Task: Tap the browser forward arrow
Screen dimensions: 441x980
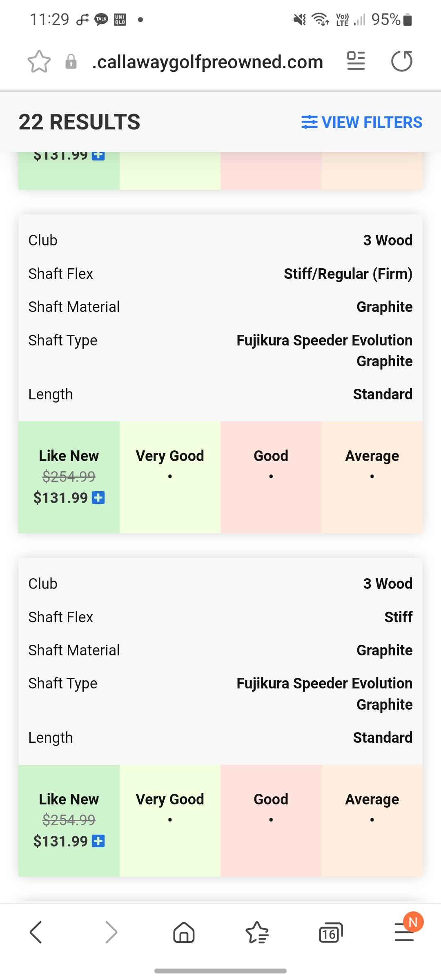Action: click(111, 932)
